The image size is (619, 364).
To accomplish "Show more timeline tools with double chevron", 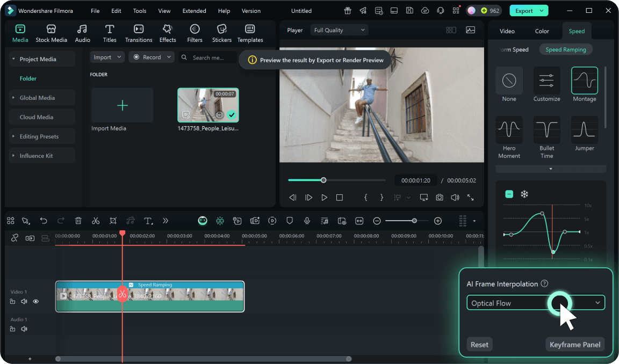I will (165, 221).
